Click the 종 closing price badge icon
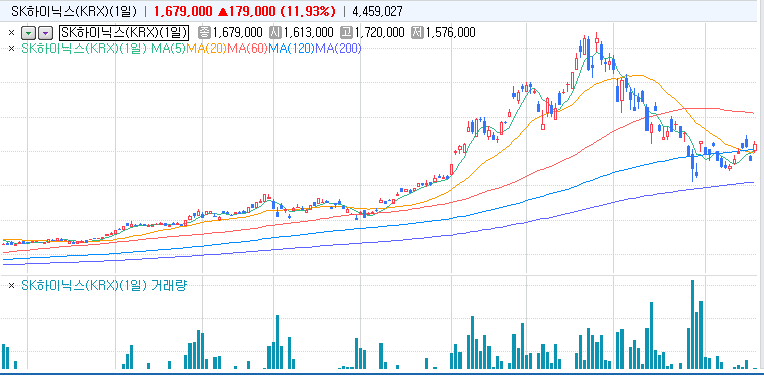The height and width of the screenshot is (376, 764). (x=204, y=33)
